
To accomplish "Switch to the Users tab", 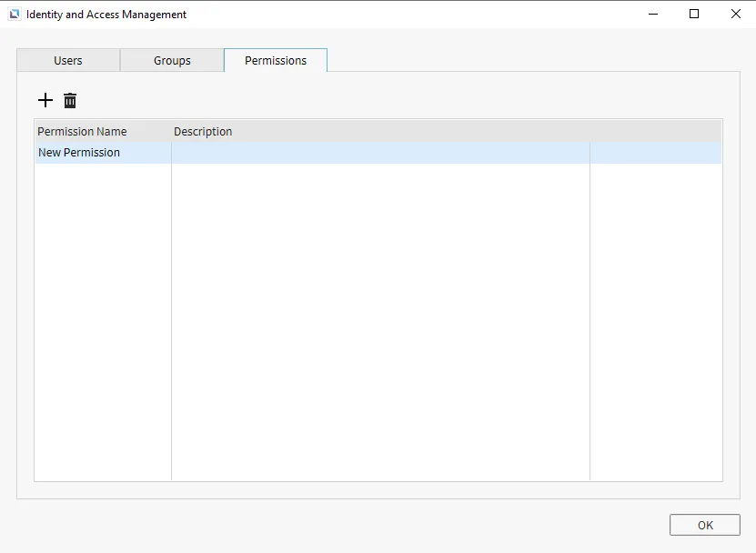I will tap(68, 61).
